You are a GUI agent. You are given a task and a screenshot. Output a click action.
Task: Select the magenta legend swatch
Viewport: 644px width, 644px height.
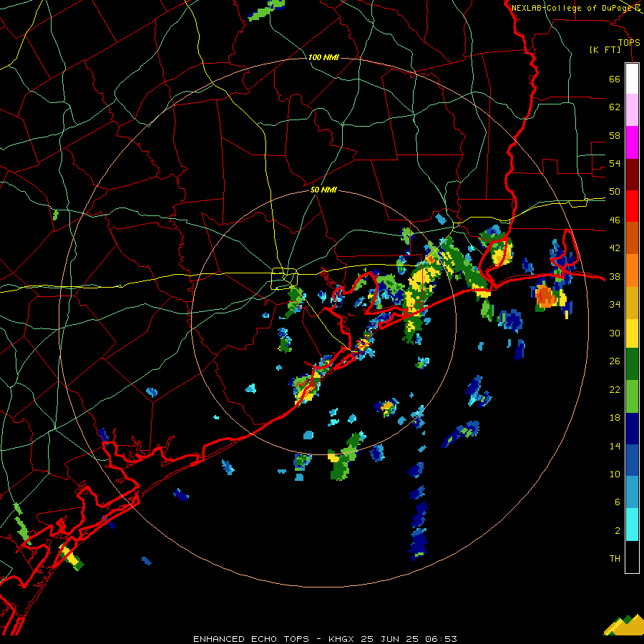pyautogui.click(x=632, y=142)
